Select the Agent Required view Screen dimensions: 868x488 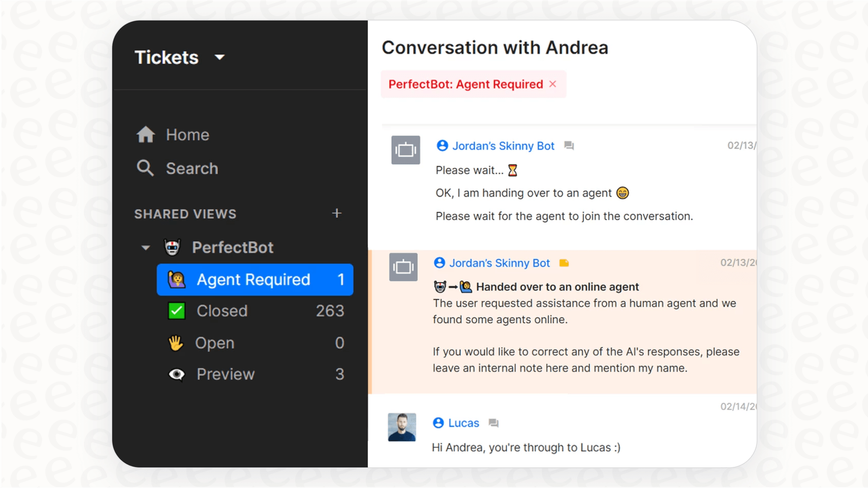pos(252,279)
